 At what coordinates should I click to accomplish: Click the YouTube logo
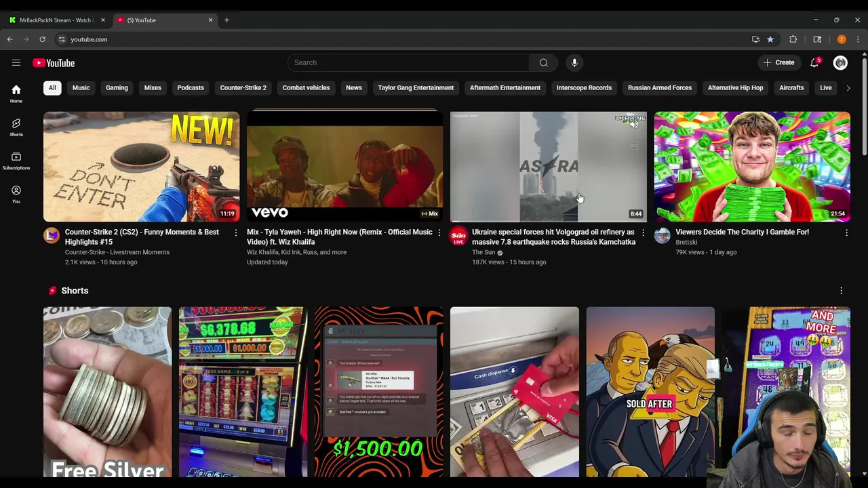pos(54,63)
